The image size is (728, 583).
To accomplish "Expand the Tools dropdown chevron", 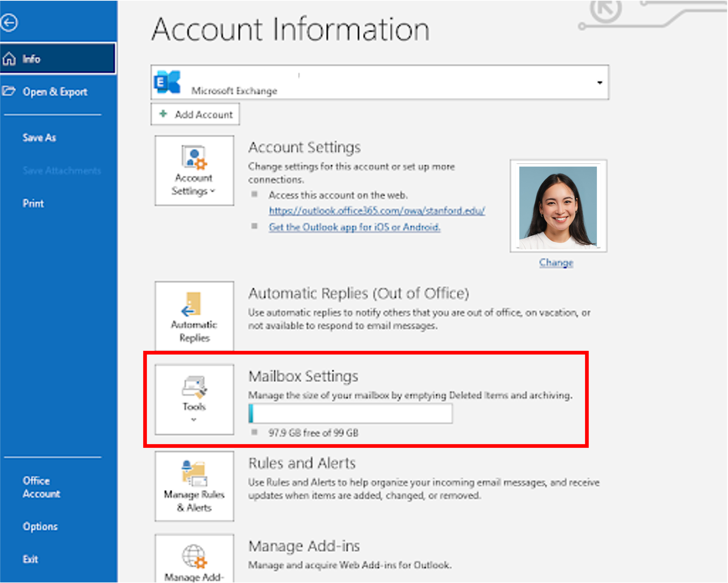I will (194, 420).
